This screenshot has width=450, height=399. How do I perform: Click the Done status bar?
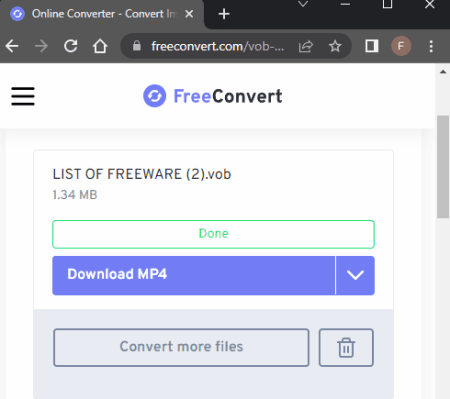click(213, 234)
